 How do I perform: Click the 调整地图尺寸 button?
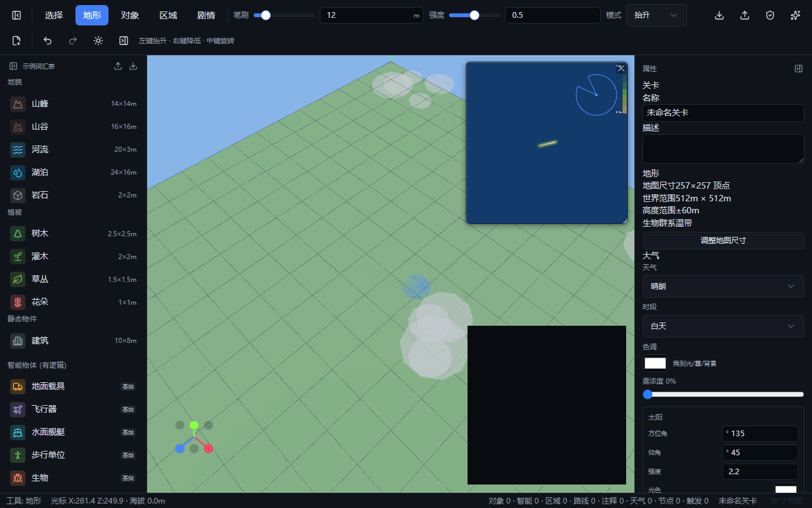723,241
